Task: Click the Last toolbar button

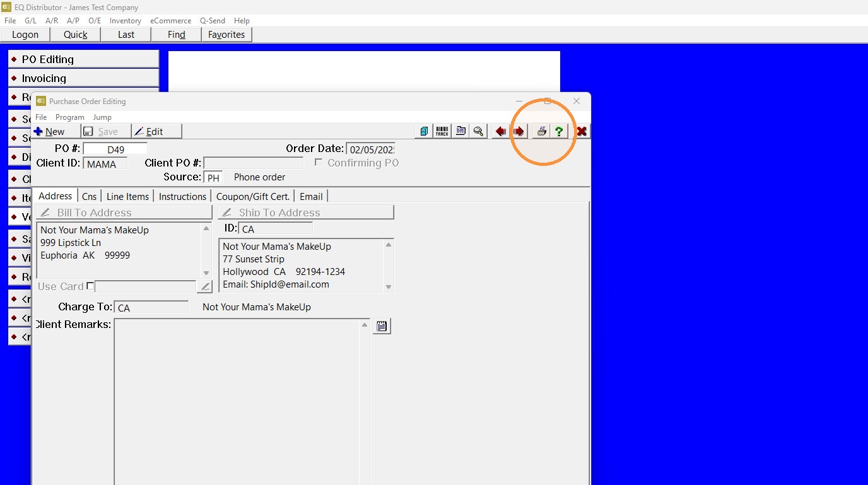Action: [x=126, y=35]
